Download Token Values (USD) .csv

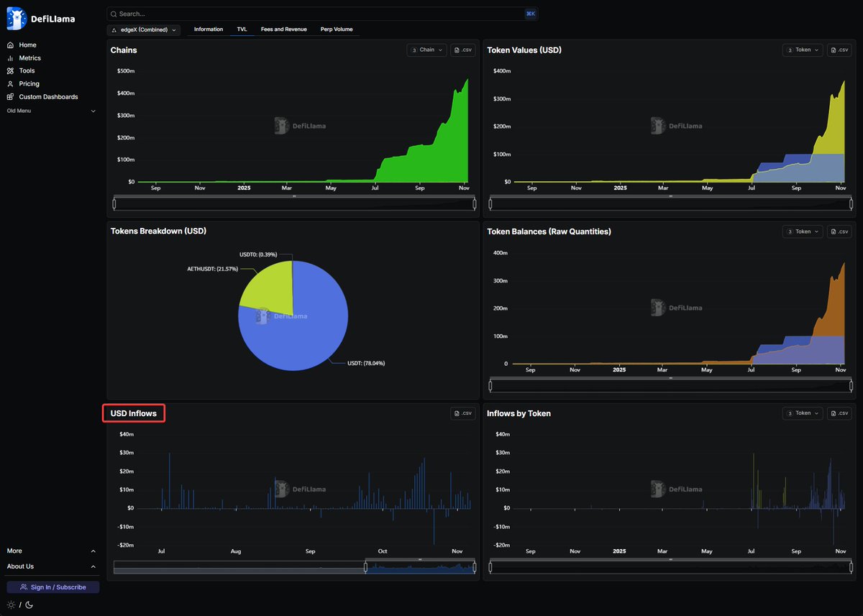[839, 50]
